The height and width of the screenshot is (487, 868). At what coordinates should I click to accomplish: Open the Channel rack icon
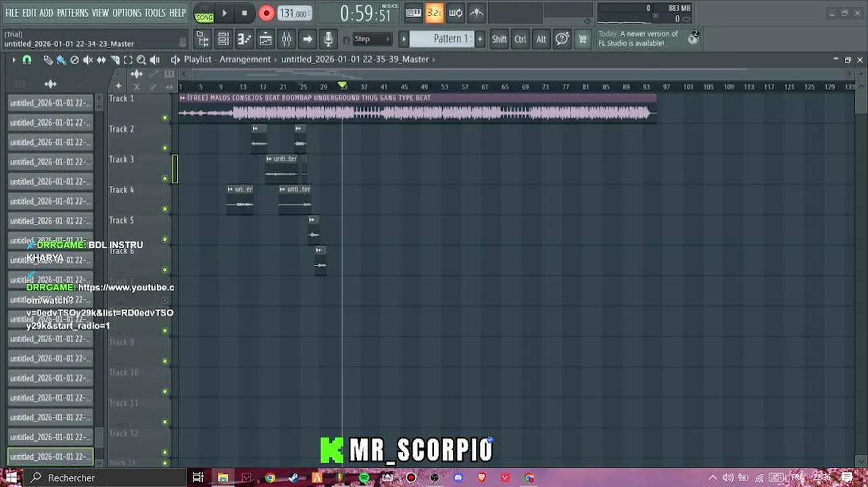223,39
